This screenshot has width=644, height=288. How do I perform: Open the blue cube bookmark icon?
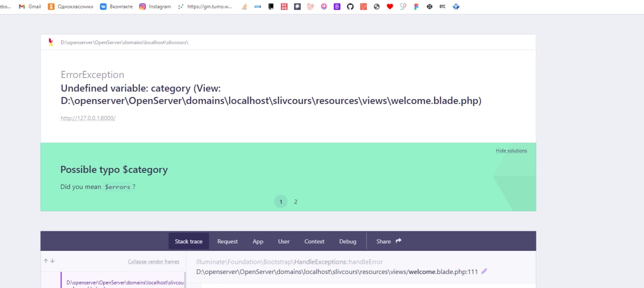click(x=456, y=7)
